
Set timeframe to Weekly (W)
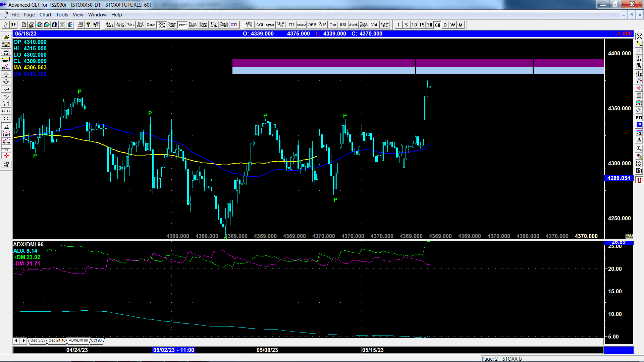(x=453, y=25)
